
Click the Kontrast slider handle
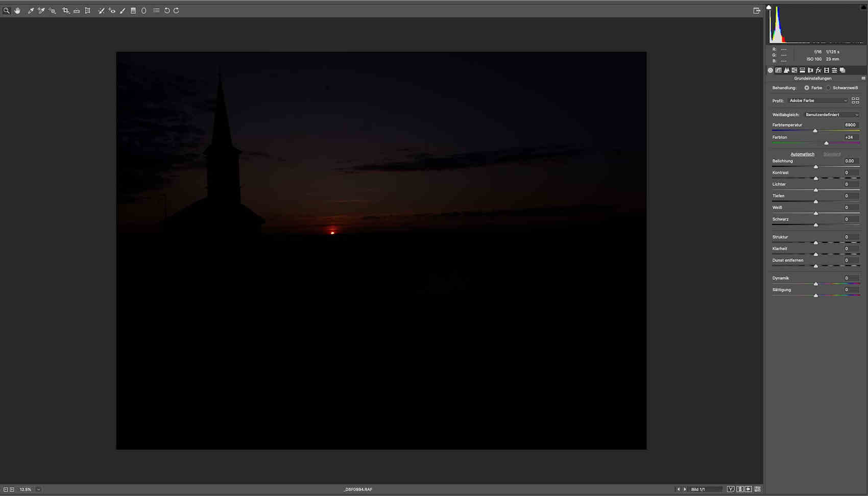point(816,179)
